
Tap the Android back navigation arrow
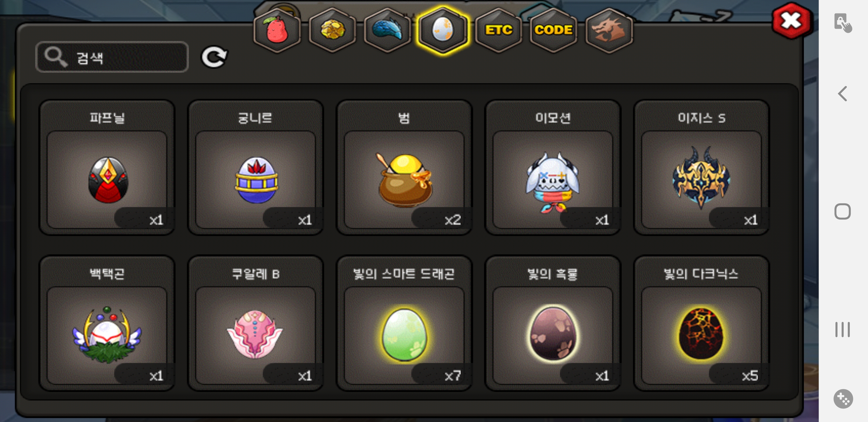point(842,93)
